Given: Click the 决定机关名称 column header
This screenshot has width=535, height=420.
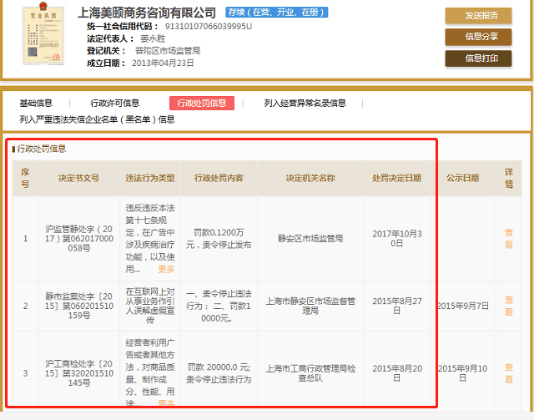Looking at the screenshot, I should (x=310, y=178).
